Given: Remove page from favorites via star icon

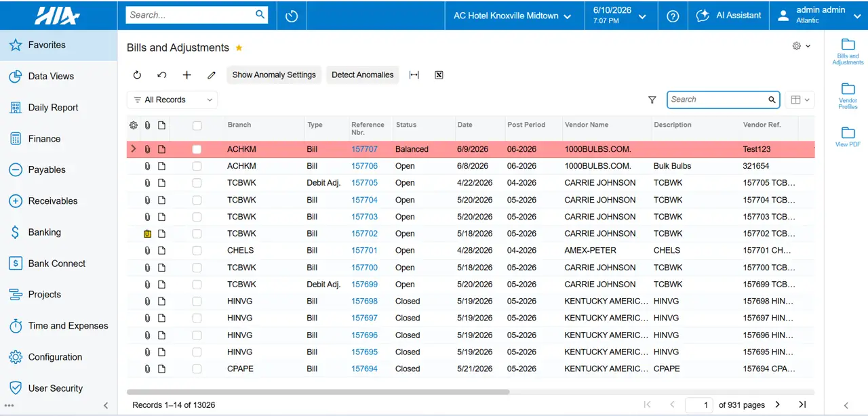Looking at the screenshot, I should [x=239, y=48].
